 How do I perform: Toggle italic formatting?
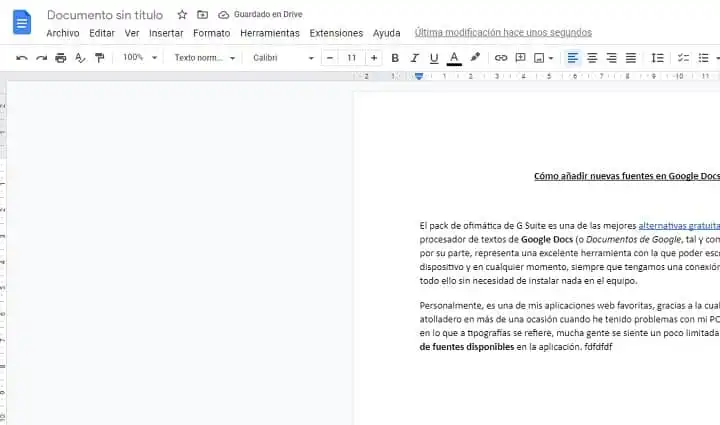415,58
